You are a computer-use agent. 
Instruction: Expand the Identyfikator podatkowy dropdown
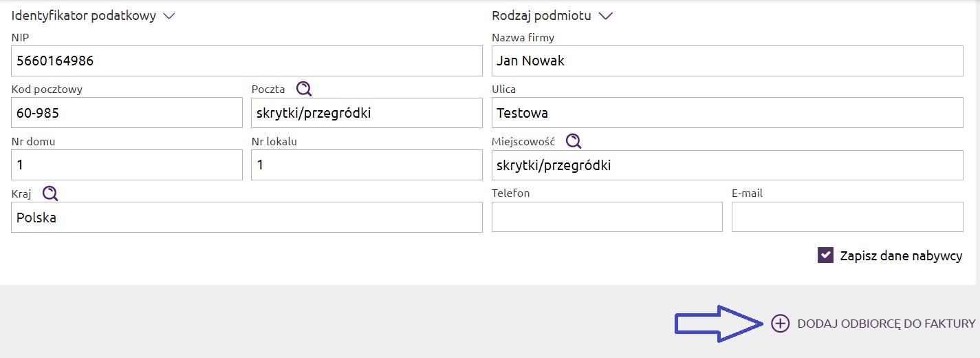(168, 16)
